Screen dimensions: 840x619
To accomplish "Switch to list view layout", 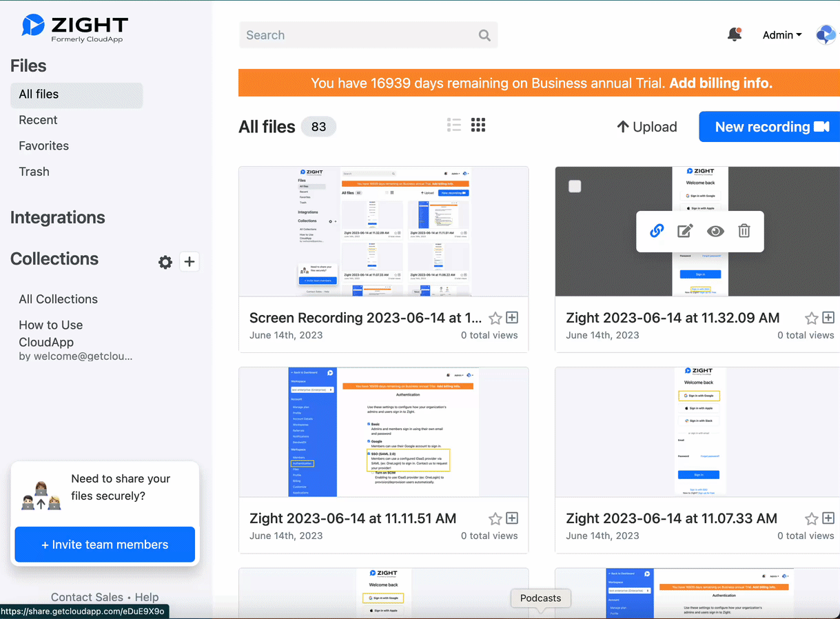I will click(454, 125).
